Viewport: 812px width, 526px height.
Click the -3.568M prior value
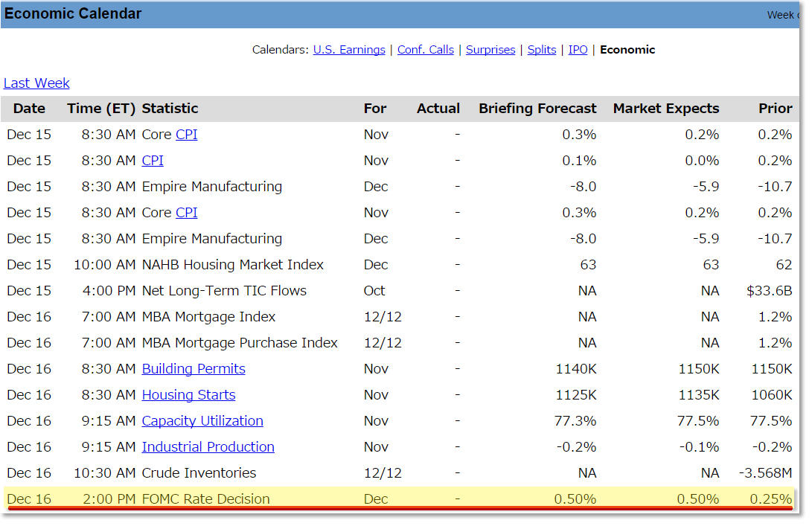tap(765, 472)
